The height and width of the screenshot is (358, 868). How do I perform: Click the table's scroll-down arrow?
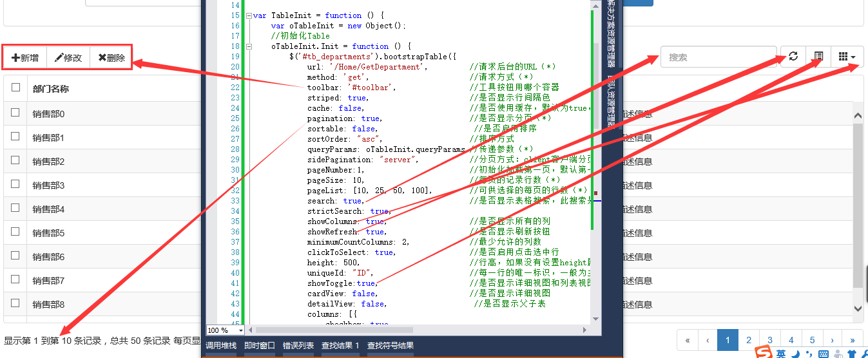coord(858,309)
